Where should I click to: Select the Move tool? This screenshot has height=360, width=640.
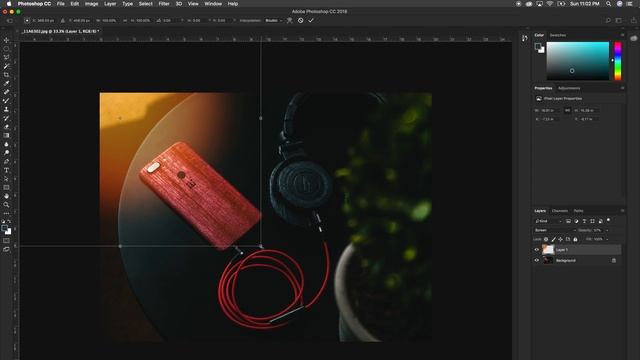(6, 40)
